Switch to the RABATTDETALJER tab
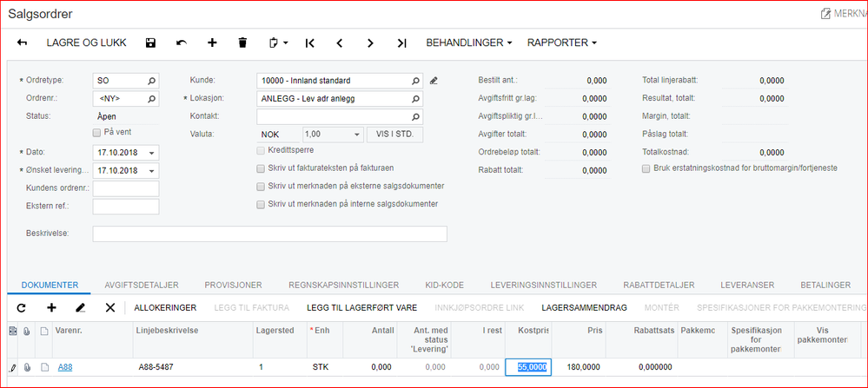This screenshot has height=388, width=868. 659,286
